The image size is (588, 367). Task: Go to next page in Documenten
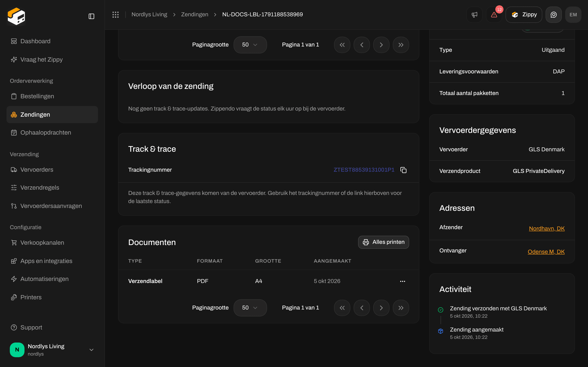click(381, 308)
